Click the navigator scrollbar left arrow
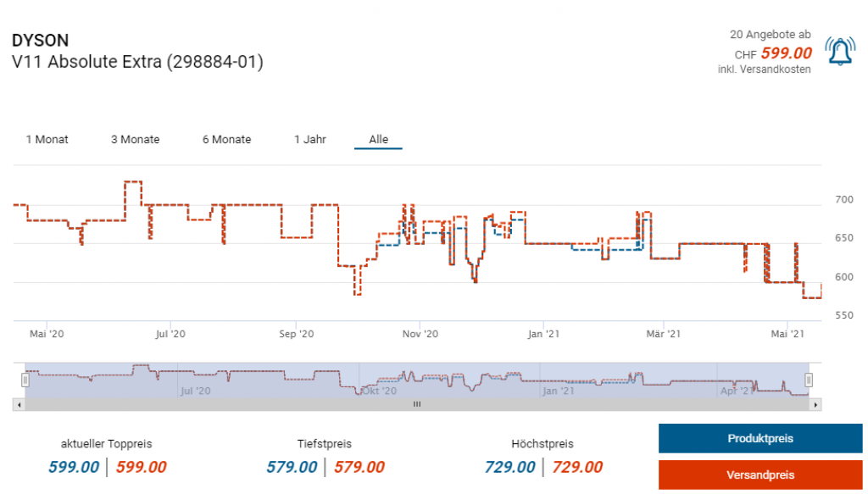This screenshot has height=494, width=868. [18, 405]
